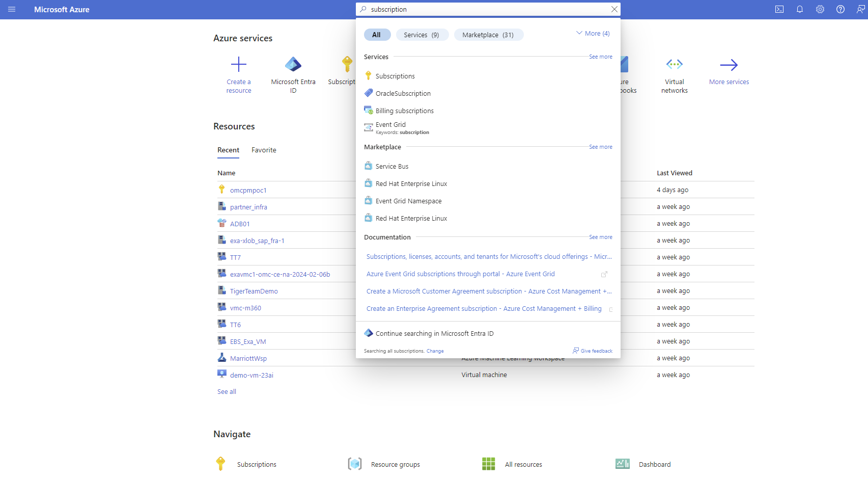Click the omcpmpoc1 subscription key icon

click(x=222, y=189)
